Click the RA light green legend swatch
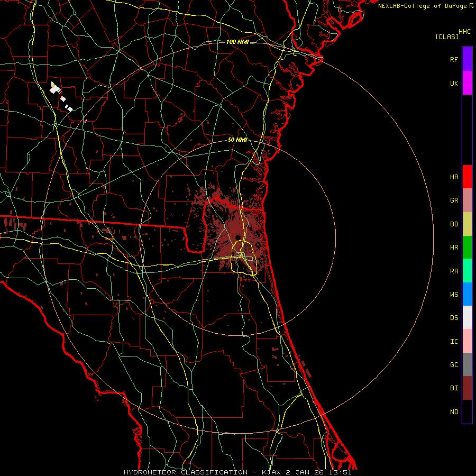The width and height of the screenshot is (476, 476). tap(467, 271)
